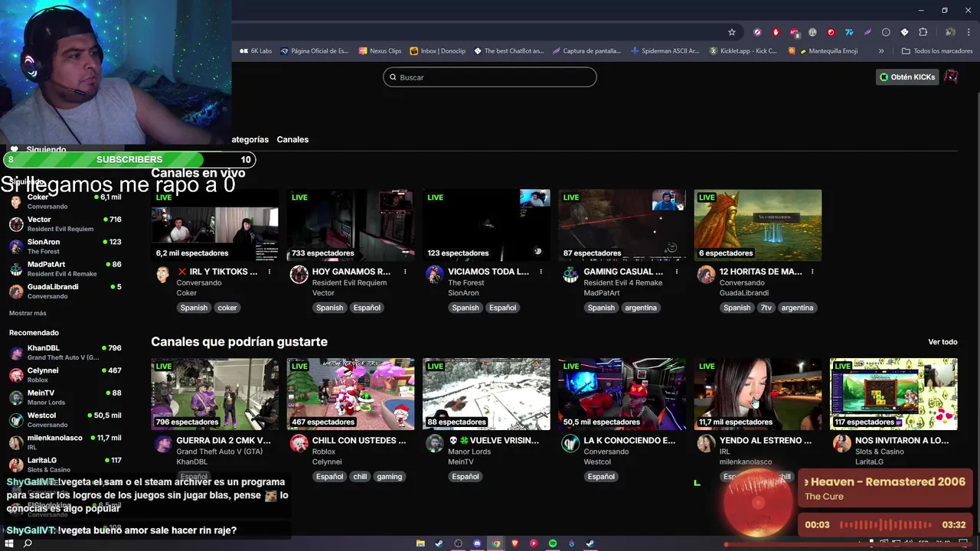This screenshot has height=551, width=980.
Task: Switch to Brave browser in taskbar
Action: pos(514,543)
